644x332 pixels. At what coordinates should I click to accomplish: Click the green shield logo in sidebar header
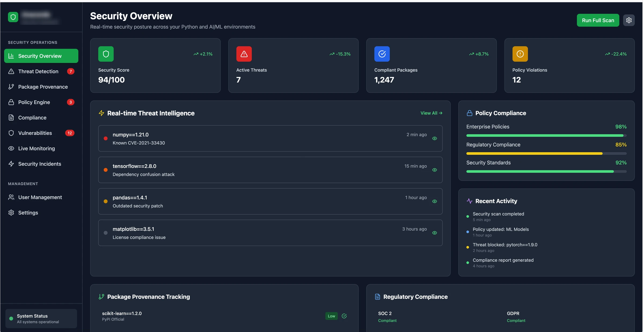click(13, 17)
